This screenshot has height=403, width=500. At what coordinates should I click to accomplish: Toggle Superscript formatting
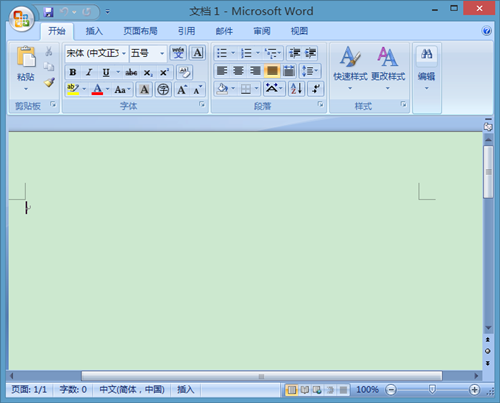click(164, 73)
